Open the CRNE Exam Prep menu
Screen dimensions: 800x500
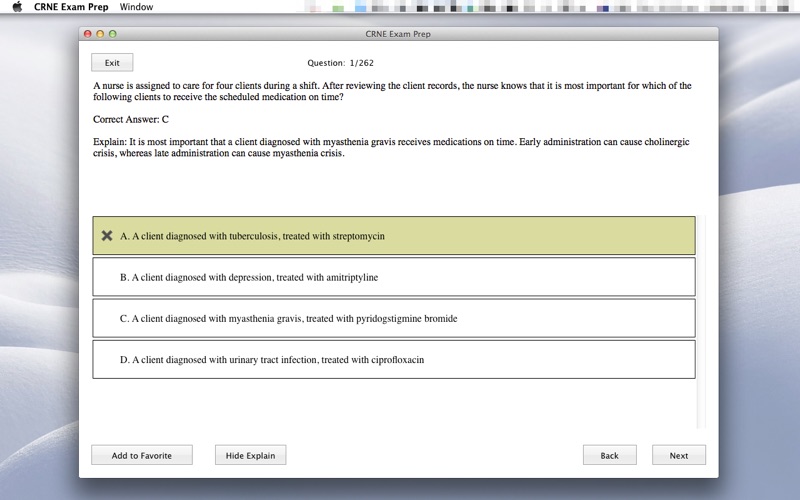coord(71,7)
